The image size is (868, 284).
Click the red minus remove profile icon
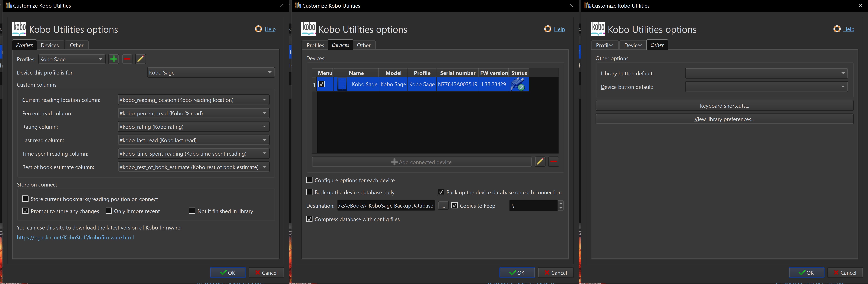click(x=127, y=59)
